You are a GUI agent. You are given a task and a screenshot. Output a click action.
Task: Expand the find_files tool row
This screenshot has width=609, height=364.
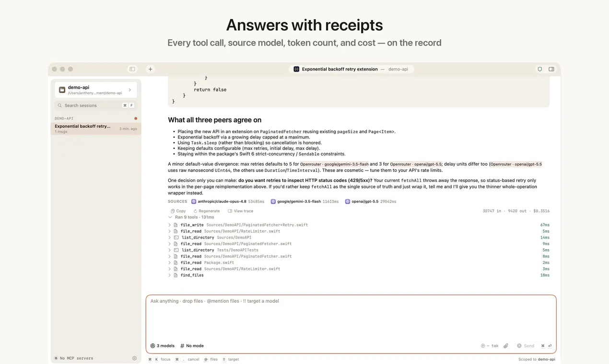coord(359,275)
